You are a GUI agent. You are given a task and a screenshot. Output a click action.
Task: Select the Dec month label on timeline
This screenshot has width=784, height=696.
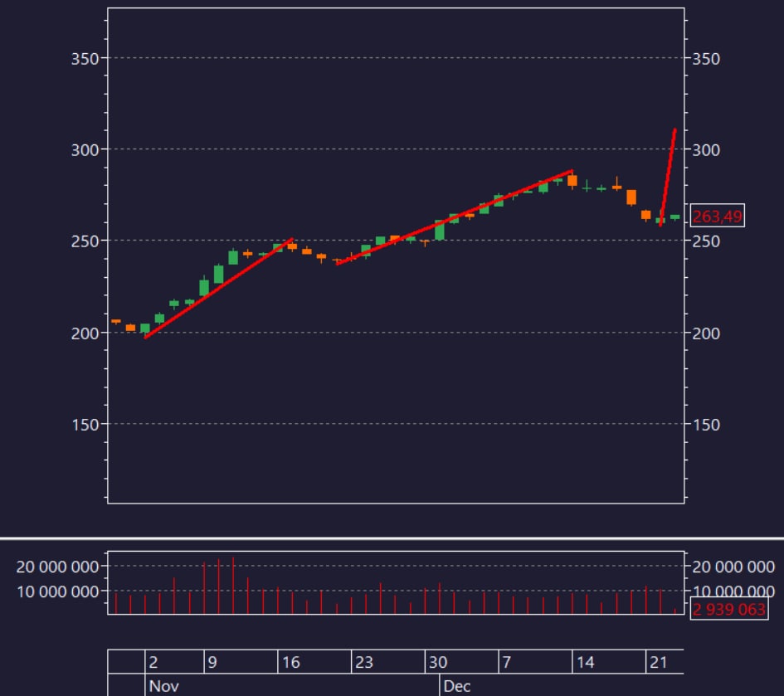pyautogui.click(x=456, y=686)
